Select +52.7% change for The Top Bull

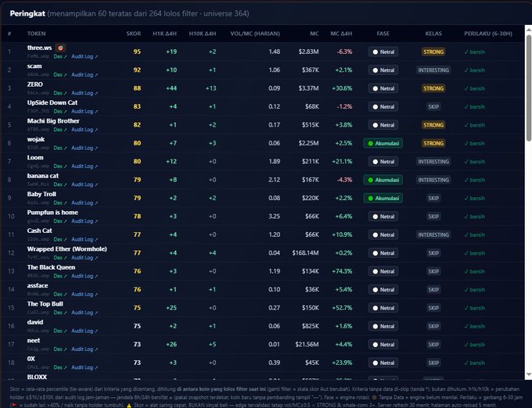tap(342, 308)
